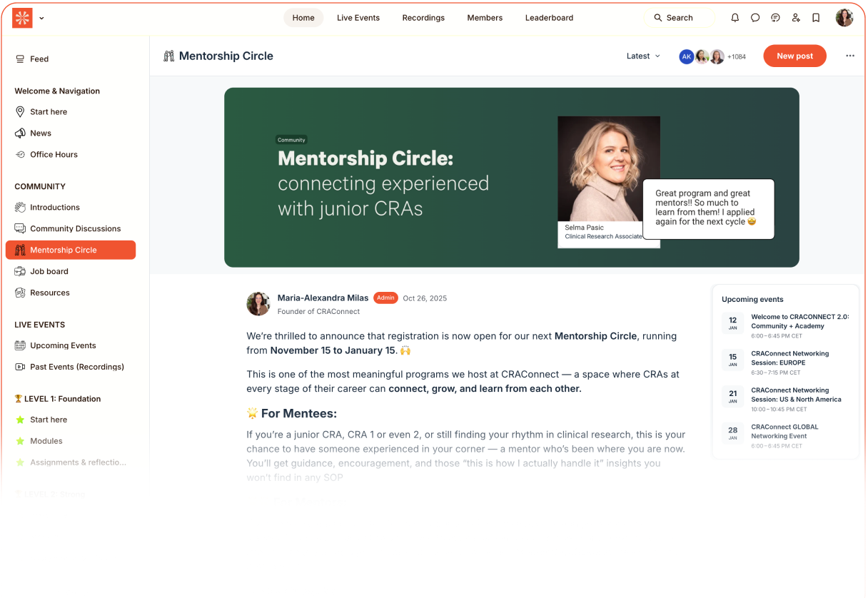Click the COMMUNITY section heading
The width and height of the screenshot is (868, 598).
coord(40,187)
